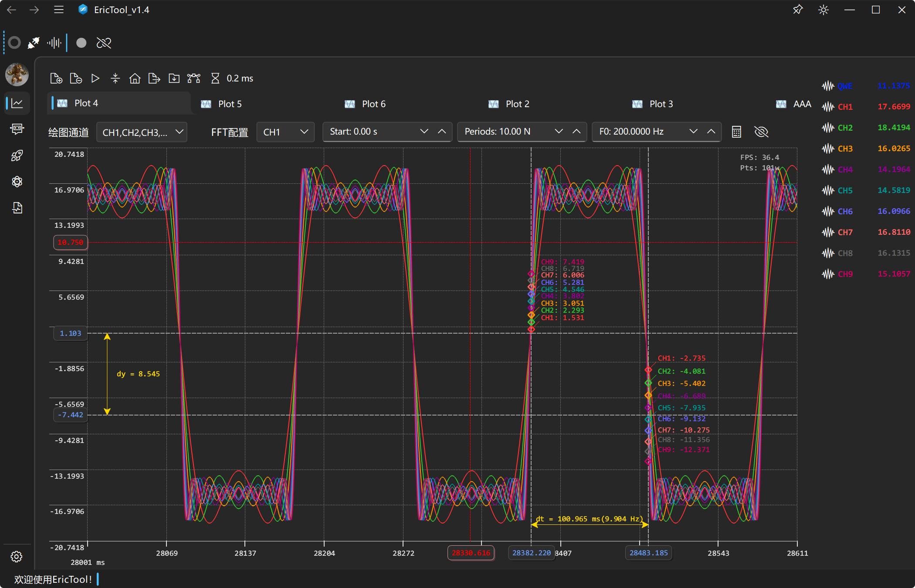Image resolution: width=915 pixels, height=588 pixels.
Task: Select CH4 in the channel list
Action: 845,169
